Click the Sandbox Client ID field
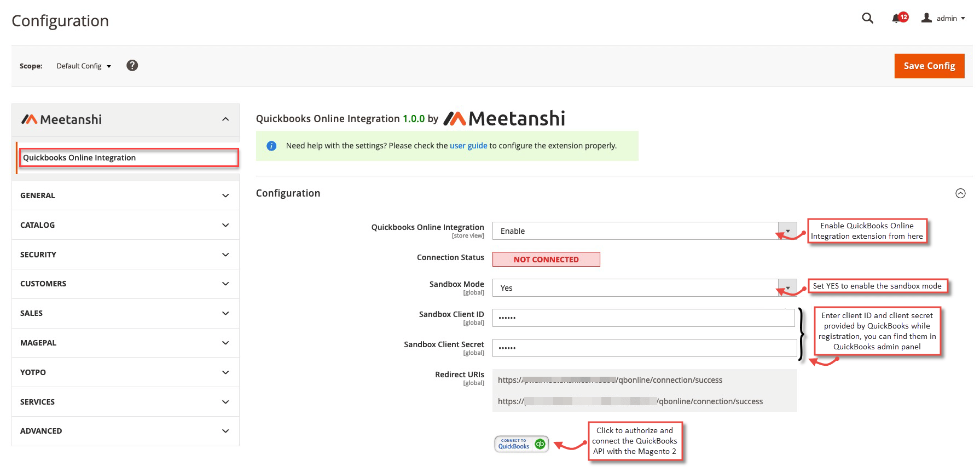 click(643, 318)
